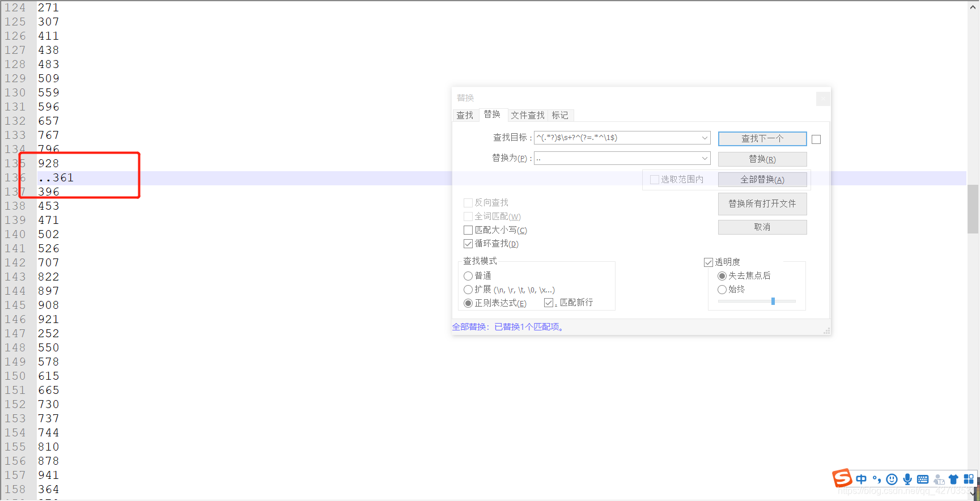Activate Sogou voice input microphone
Image resolution: width=980 pixels, height=501 pixels.
click(907, 479)
